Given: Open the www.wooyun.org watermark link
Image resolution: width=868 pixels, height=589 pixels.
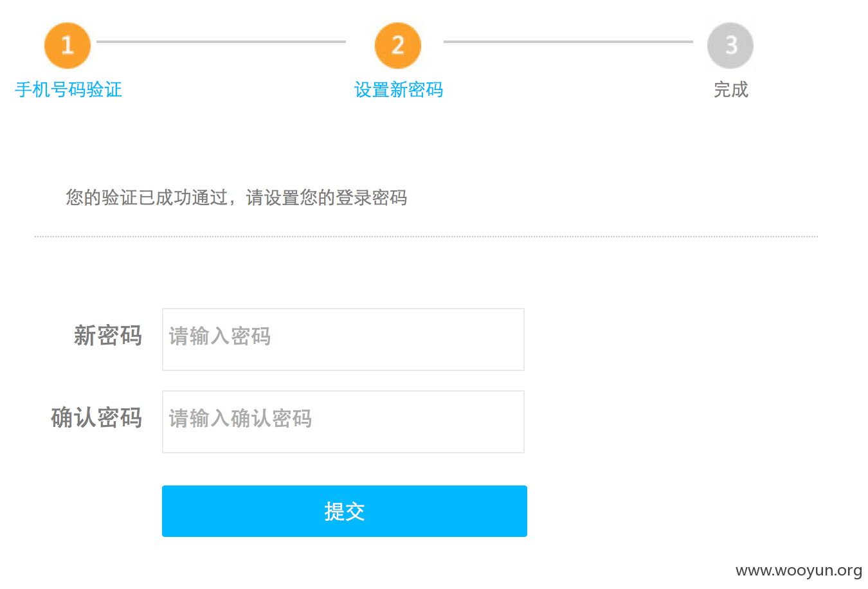Looking at the screenshot, I should [x=799, y=571].
